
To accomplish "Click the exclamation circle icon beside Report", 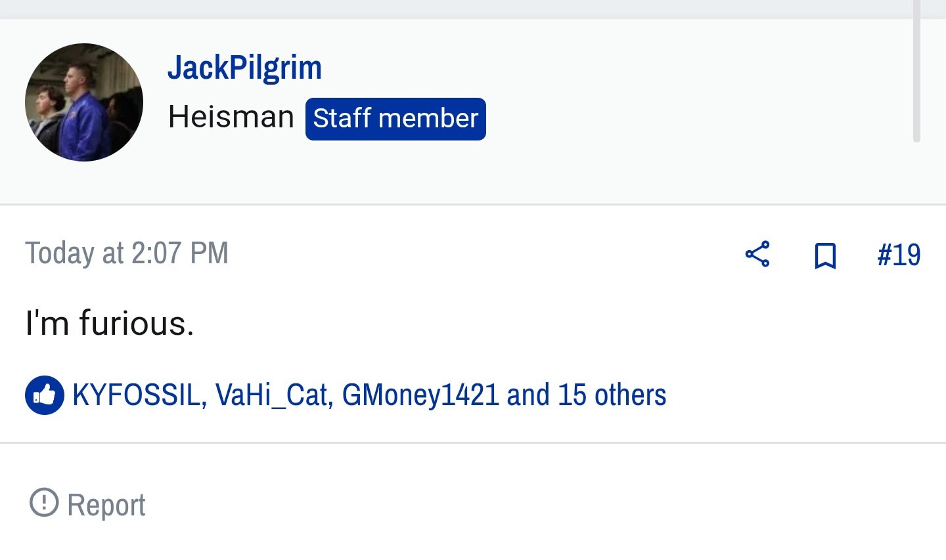I will (x=44, y=502).
